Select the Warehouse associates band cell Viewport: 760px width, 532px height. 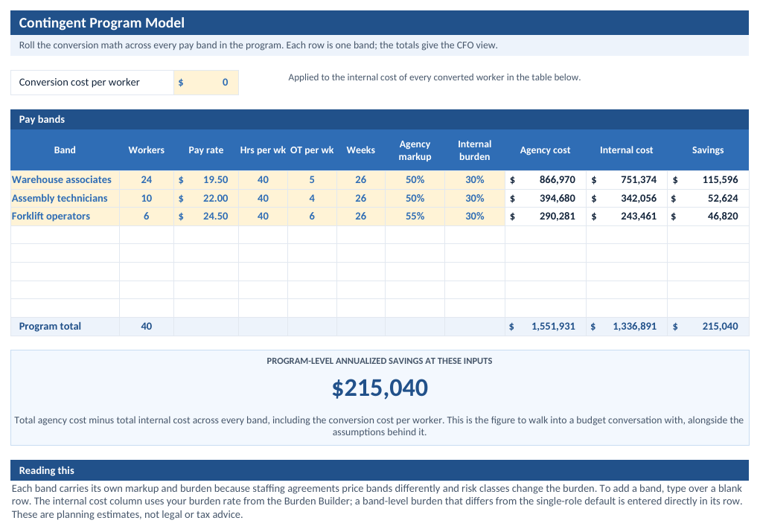pos(65,180)
